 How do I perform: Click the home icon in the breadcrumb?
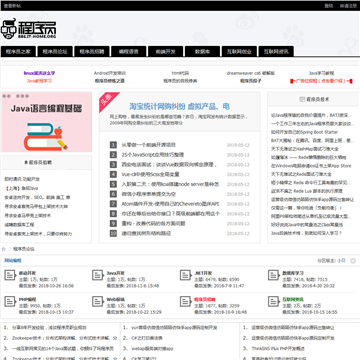coord(4,249)
